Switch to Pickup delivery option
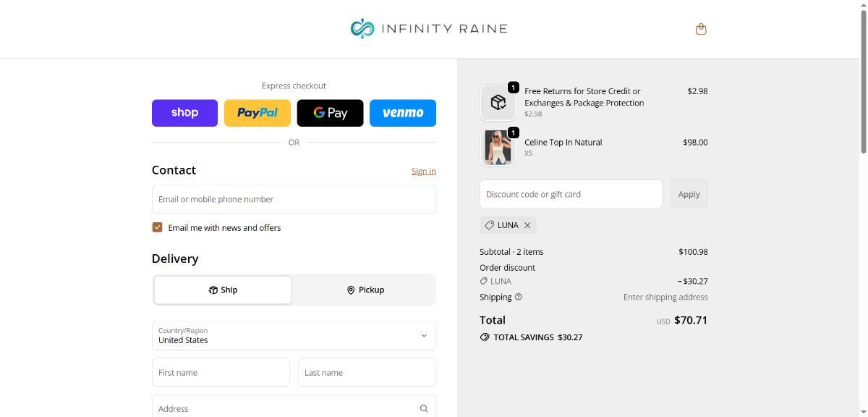Image resolution: width=868 pixels, height=417 pixels. (365, 290)
